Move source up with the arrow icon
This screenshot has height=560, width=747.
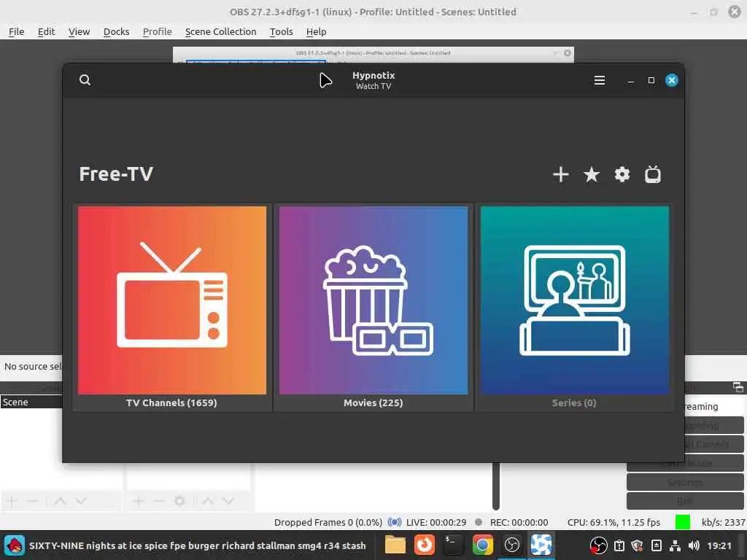point(208,501)
